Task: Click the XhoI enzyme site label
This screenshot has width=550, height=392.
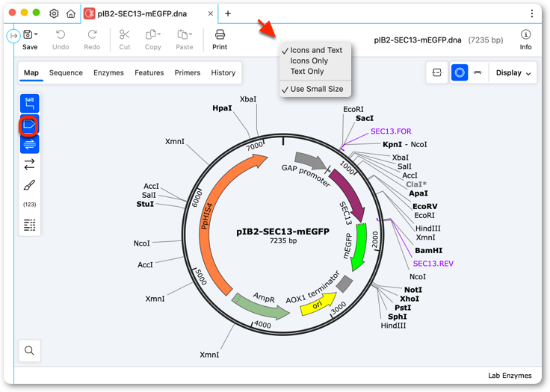Action: (x=410, y=299)
